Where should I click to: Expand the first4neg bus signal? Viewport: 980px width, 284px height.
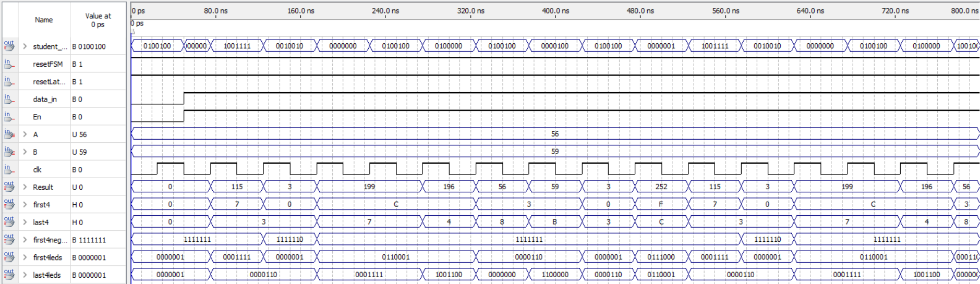pyautogui.click(x=25, y=240)
